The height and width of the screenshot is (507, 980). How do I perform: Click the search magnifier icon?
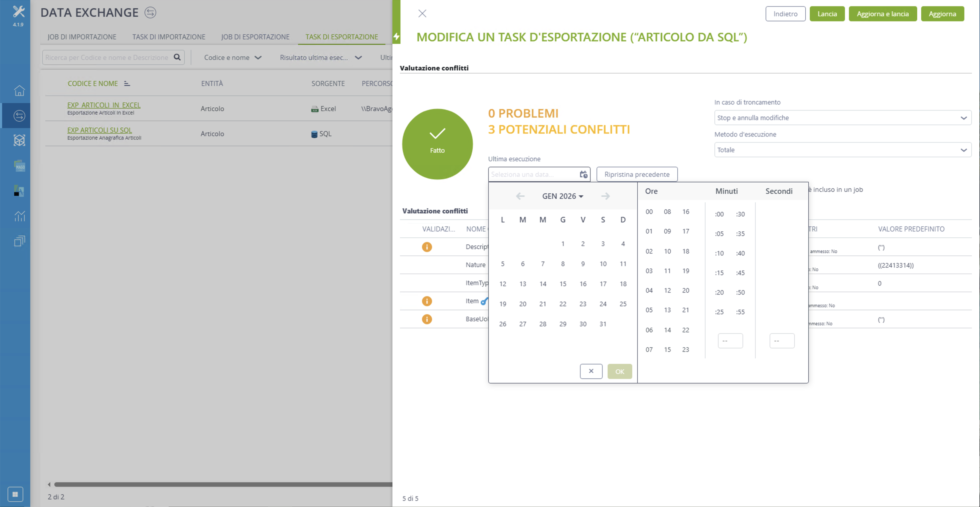click(x=177, y=57)
